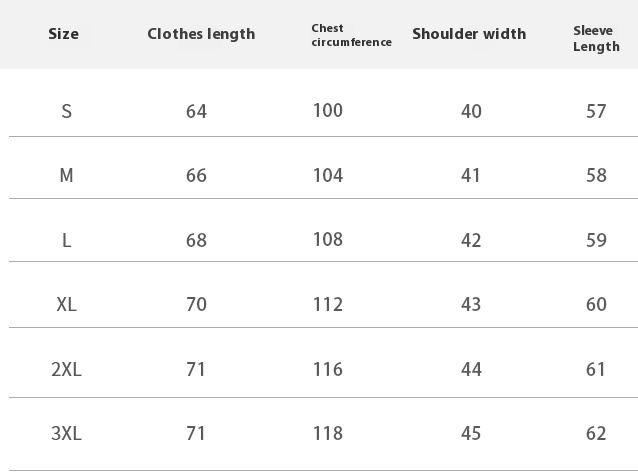638x474 pixels.
Task: Select sleeve length 57 in S row
Action: tap(596, 111)
